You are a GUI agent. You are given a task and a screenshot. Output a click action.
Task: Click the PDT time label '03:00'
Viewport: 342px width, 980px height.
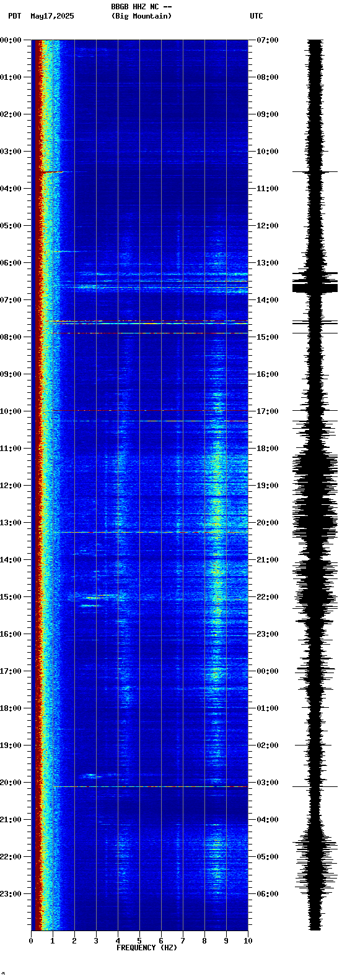click(x=11, y=152)
